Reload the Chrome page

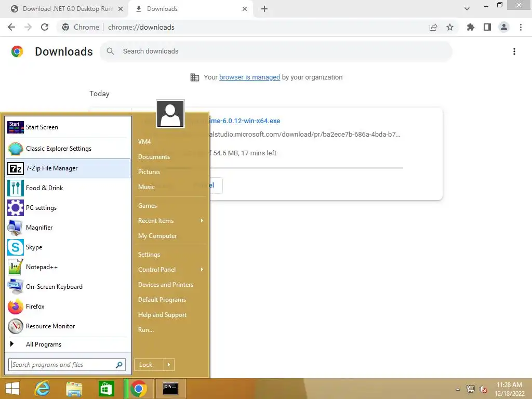(45, 27)
